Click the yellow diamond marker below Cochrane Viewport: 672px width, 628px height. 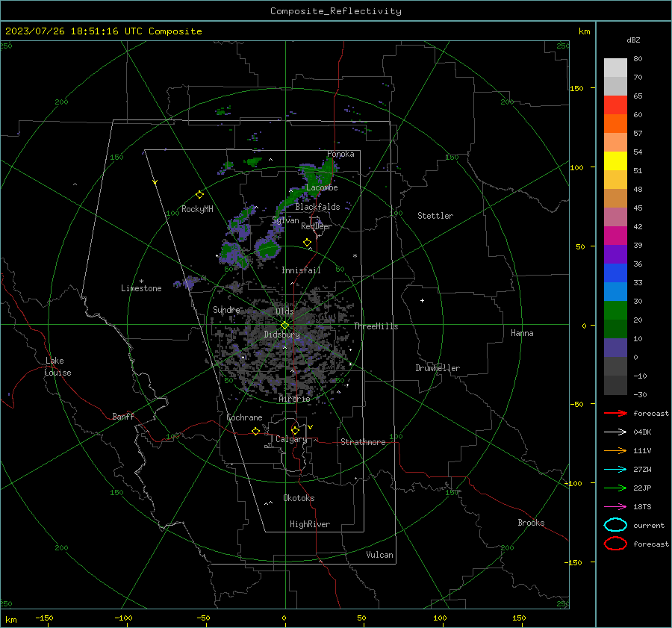point(255,432)
